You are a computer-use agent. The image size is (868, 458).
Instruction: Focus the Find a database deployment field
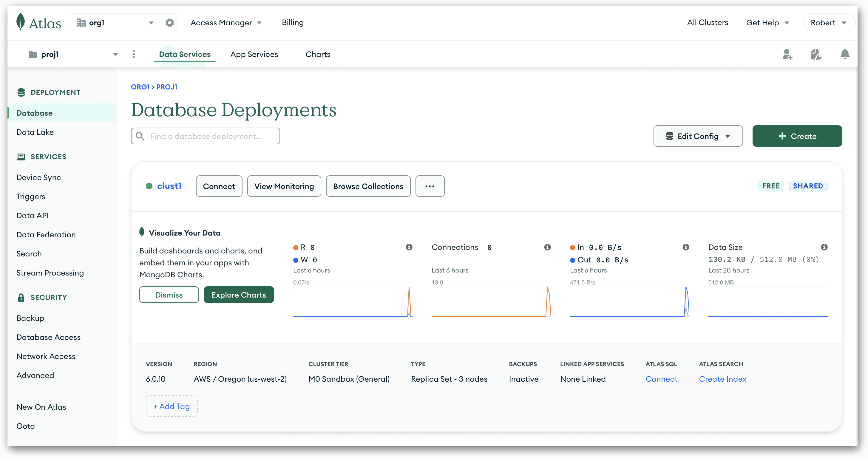click(206, 136)
